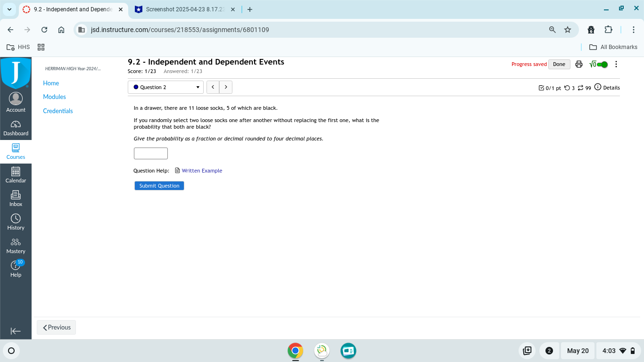
Task: Open question Details info icon
Action: [x=598, y=87]
